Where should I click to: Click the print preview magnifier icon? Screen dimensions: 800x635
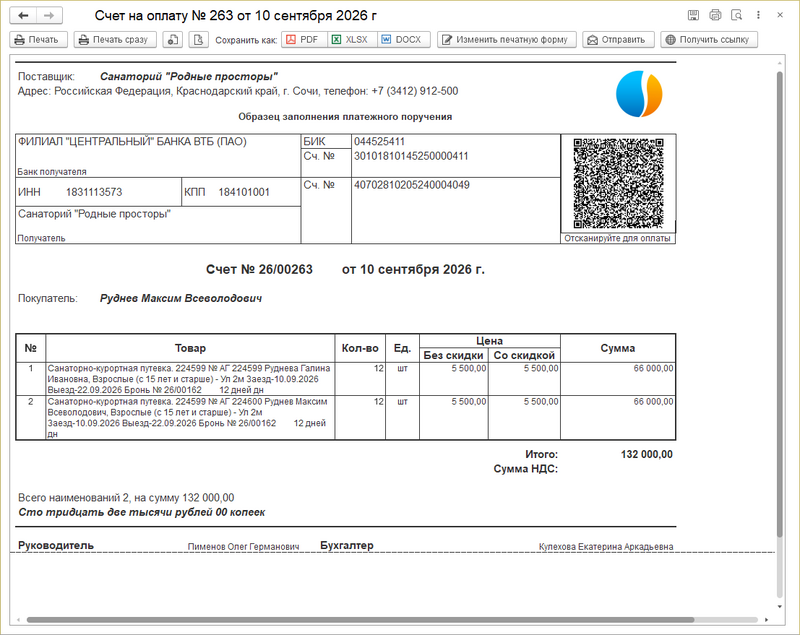point(737,15)
